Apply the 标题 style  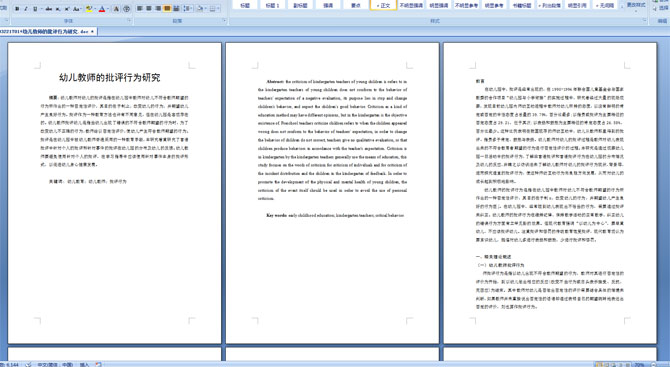[245, 4]
